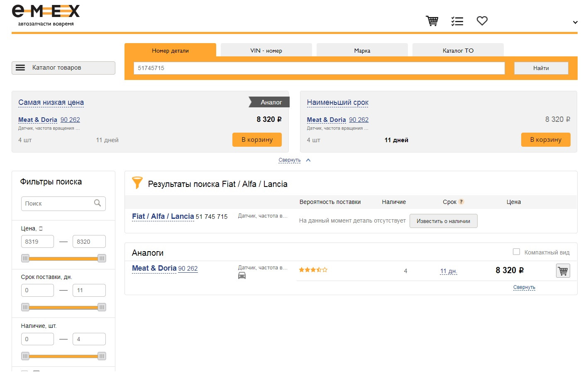
Task: Click the Вероятность поставки column header
Action: [330, 202]
